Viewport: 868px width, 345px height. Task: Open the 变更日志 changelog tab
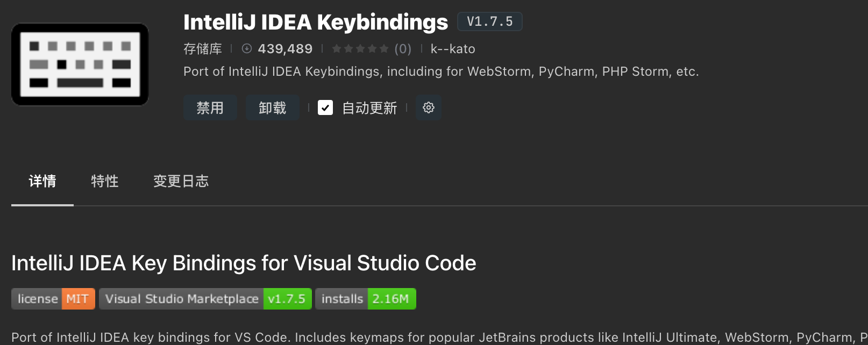click(x=181, y=182)
